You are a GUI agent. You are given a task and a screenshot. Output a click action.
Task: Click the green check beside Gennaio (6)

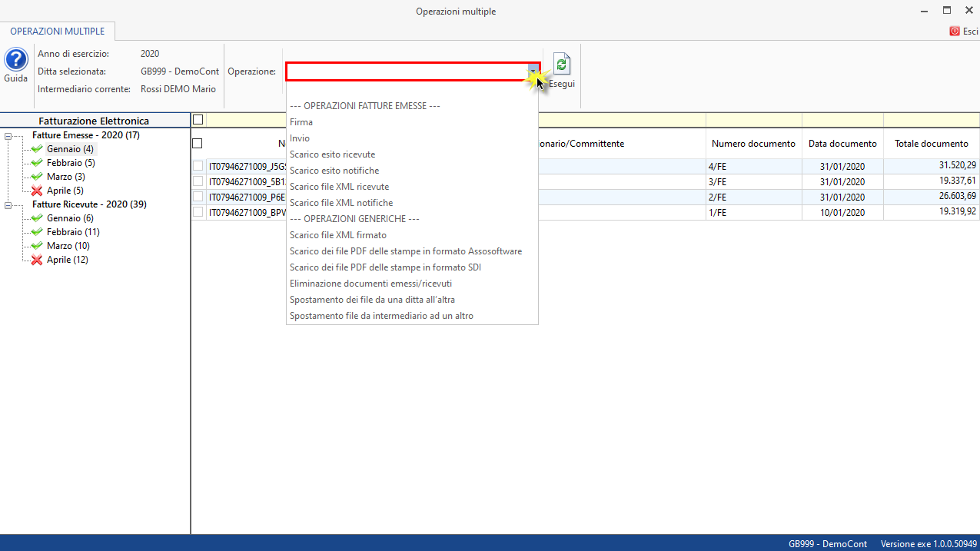(37, 218)
